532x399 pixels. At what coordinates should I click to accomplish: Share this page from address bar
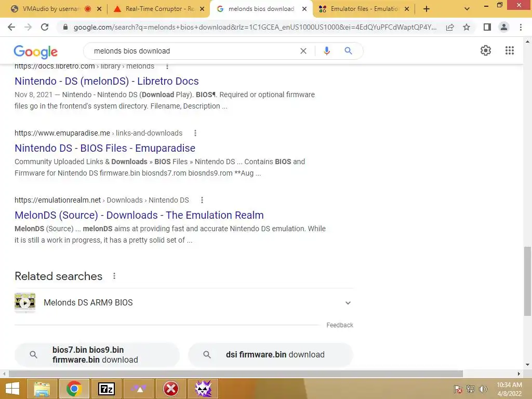[450, 27]
